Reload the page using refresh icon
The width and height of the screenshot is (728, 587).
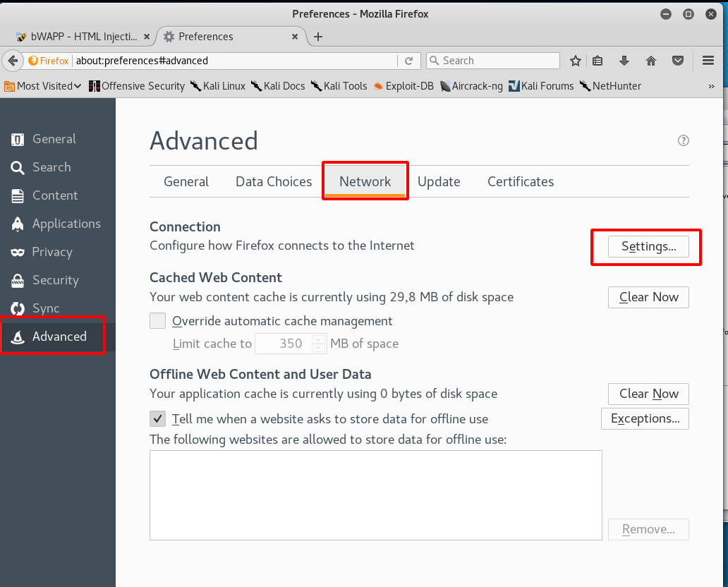coord(409,61)
